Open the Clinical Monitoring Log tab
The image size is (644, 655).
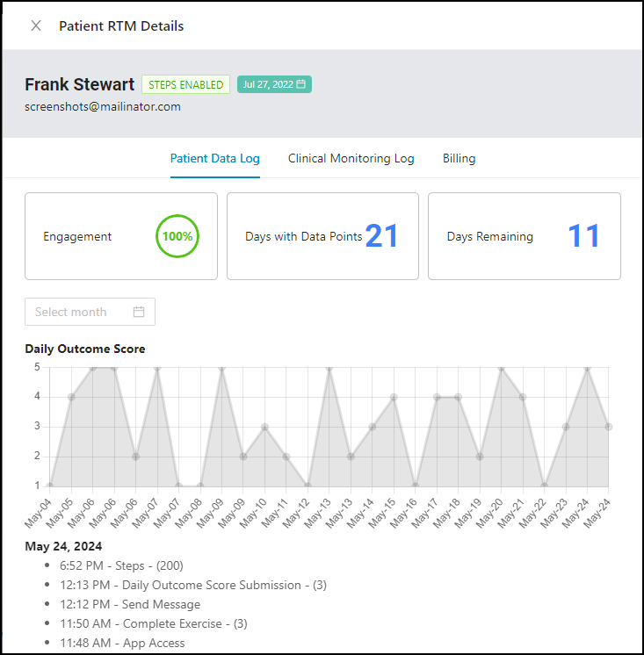pos(351,159)
